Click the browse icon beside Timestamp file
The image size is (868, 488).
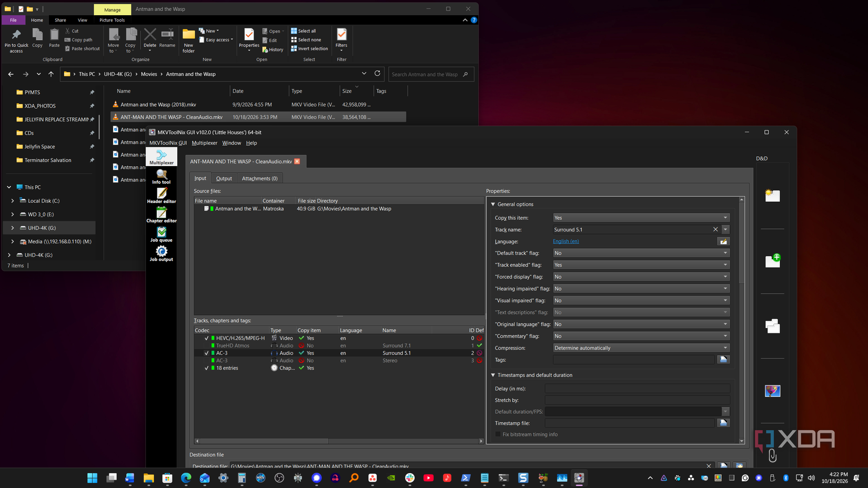tap(723, 423)
